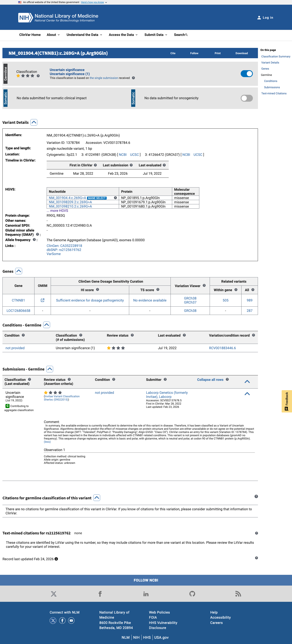Click help icon beside Timeline Last evaluated
Image resolution: width=292 pixels, height=644 pixels.
click(164, 165)
